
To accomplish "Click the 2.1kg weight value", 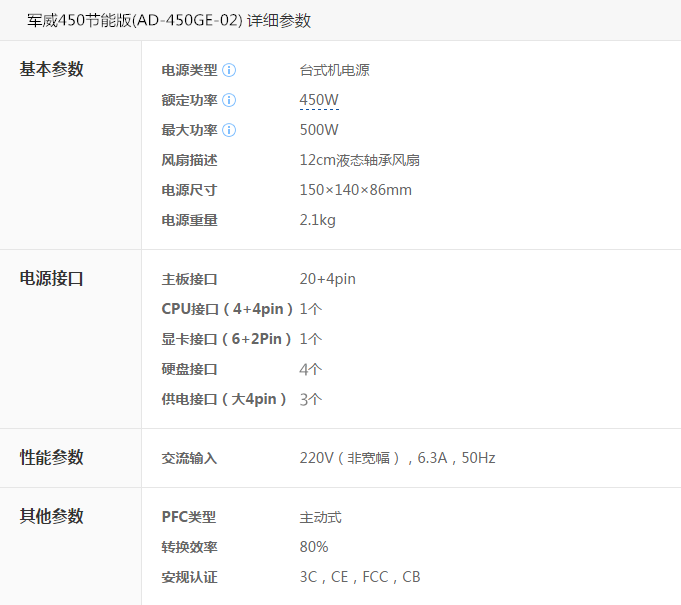I will pyautogui.click(x=317, y=220).
